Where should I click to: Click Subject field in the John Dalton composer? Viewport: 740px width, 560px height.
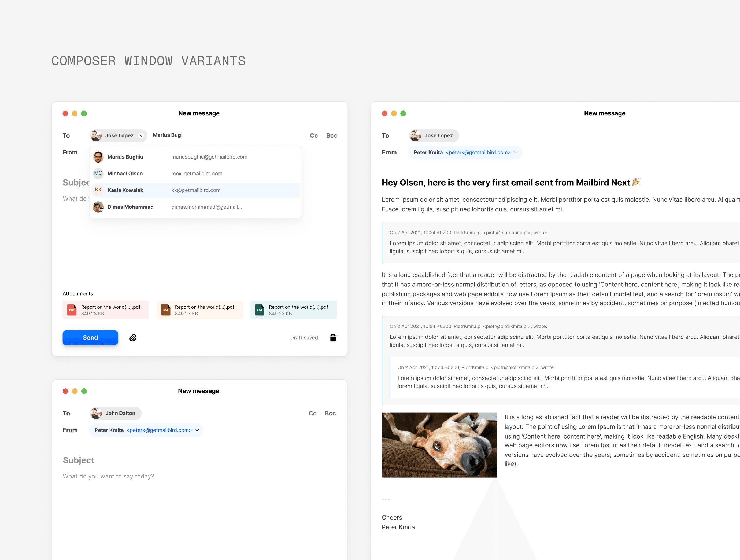(79, 460)
